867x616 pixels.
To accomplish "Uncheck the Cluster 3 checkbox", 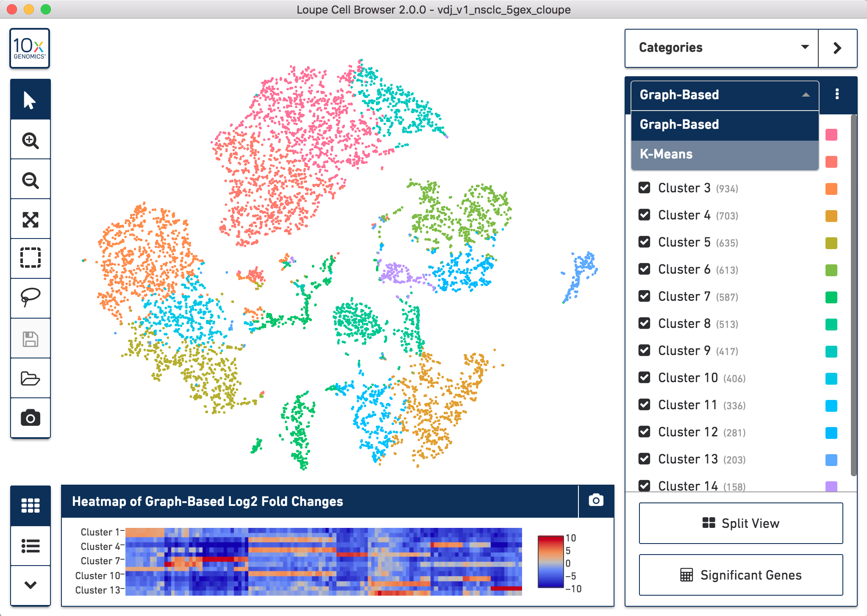I will click(644, 188).
